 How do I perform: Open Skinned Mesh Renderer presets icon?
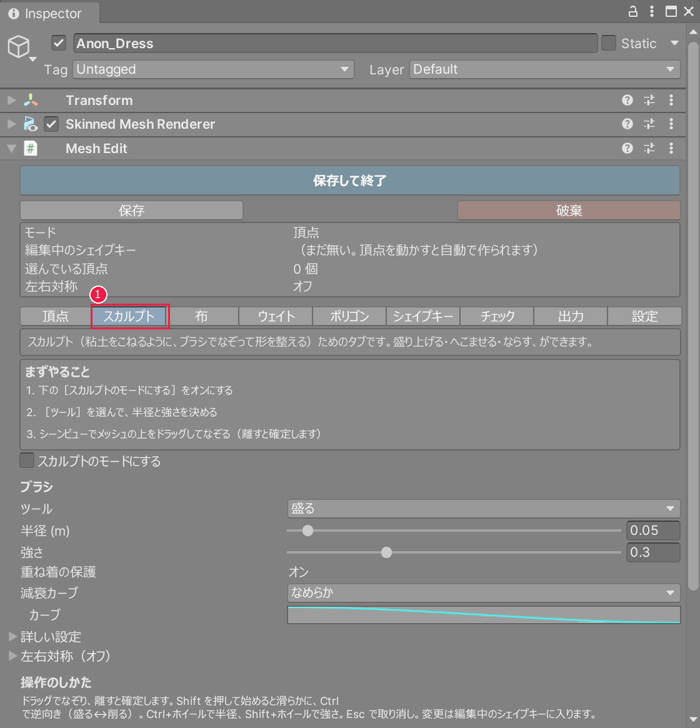(x=649, y=124)
